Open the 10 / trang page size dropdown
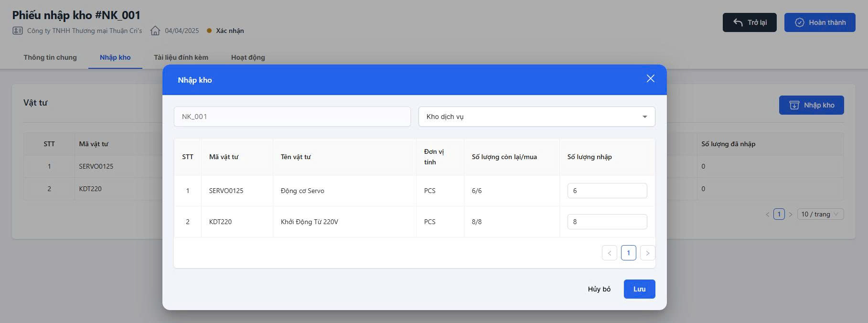This screenshot has height=323, width=868. (820, 214)
